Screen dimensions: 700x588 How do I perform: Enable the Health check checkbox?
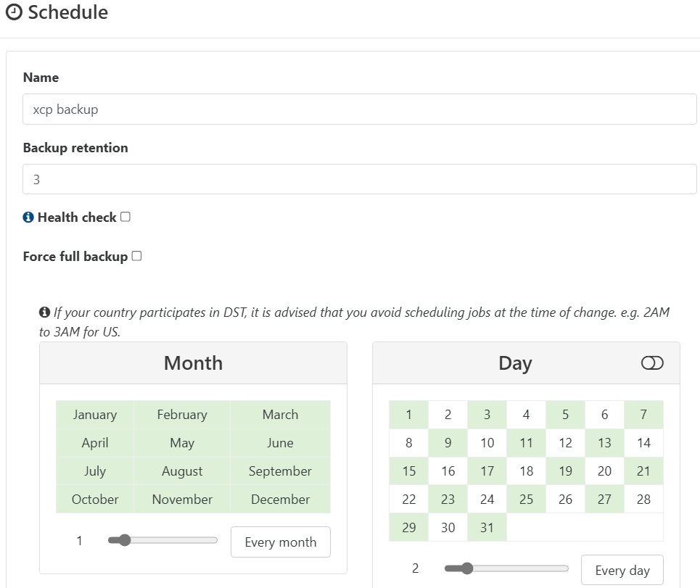[125, 217]
